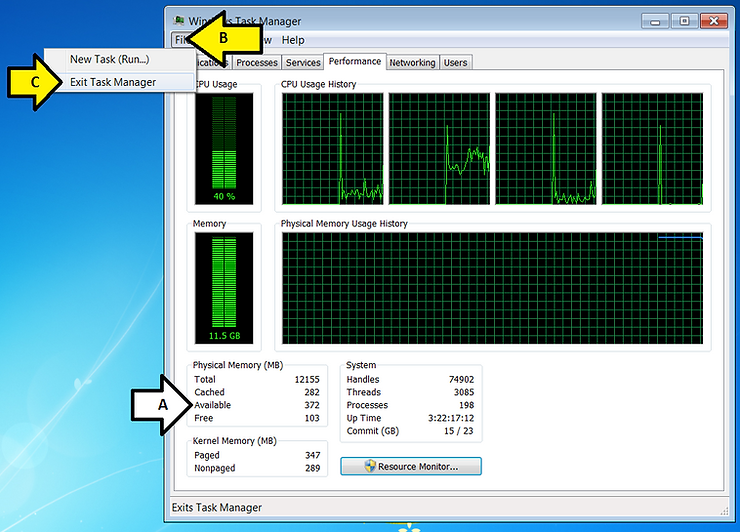This screenshot has width=740, height=532.
Task: Click Total physical memory value 12155
Action: (307, 380)
